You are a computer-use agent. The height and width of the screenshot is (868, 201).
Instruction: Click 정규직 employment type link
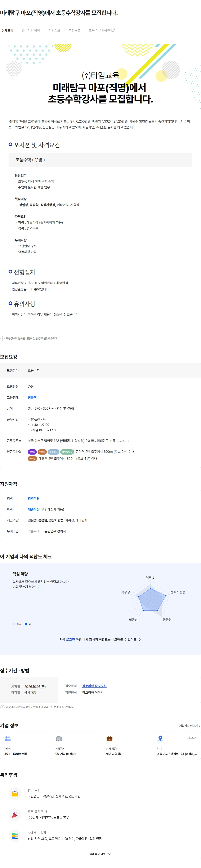coord(32,398)
